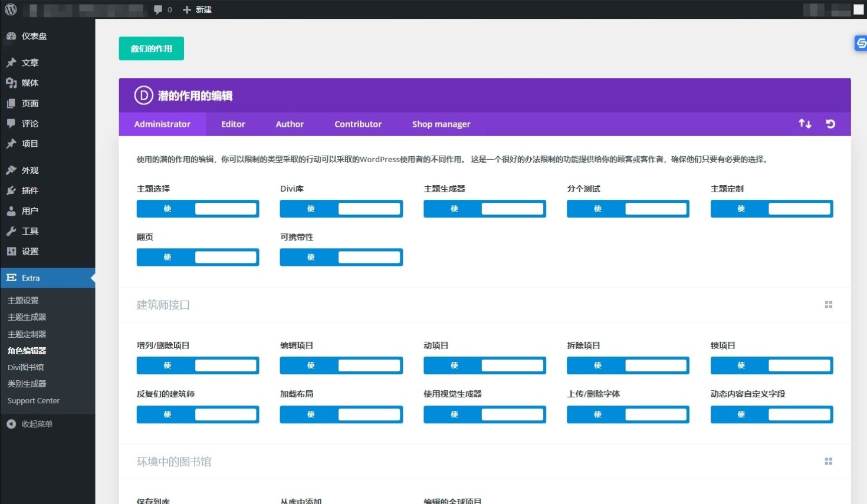Switch to the Editor role tab
The image size is (867, 504).
pyautogui.click(x=233, y=124)
